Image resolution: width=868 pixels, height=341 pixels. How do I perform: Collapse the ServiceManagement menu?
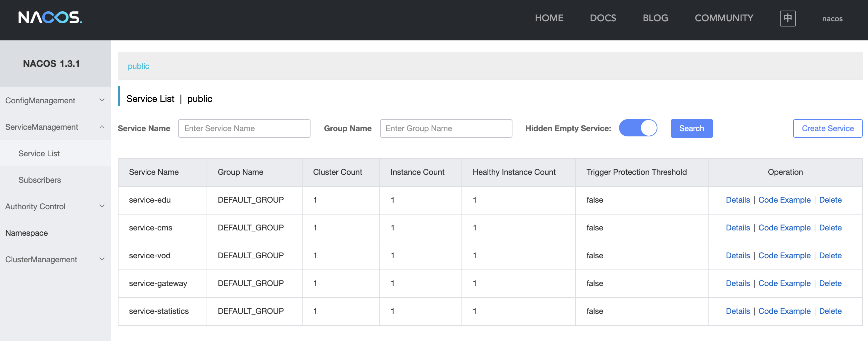(x=56, y=127)
